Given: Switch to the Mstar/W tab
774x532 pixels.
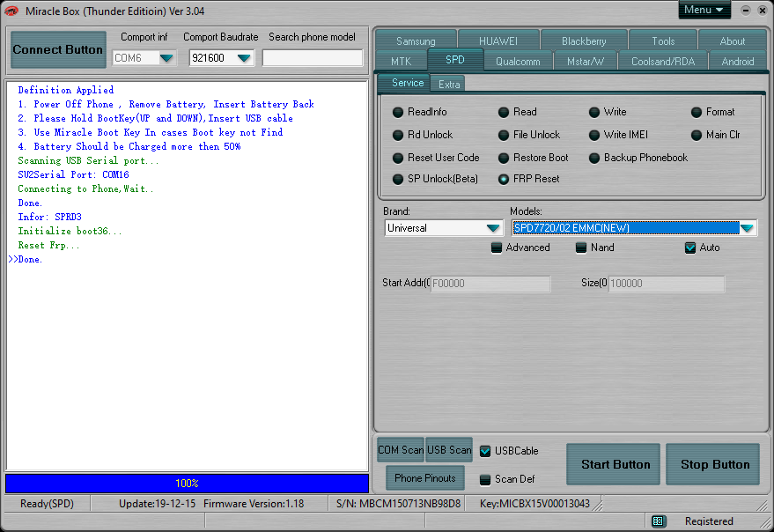Looking at the screenshot, I should click(x=586, y=62).
